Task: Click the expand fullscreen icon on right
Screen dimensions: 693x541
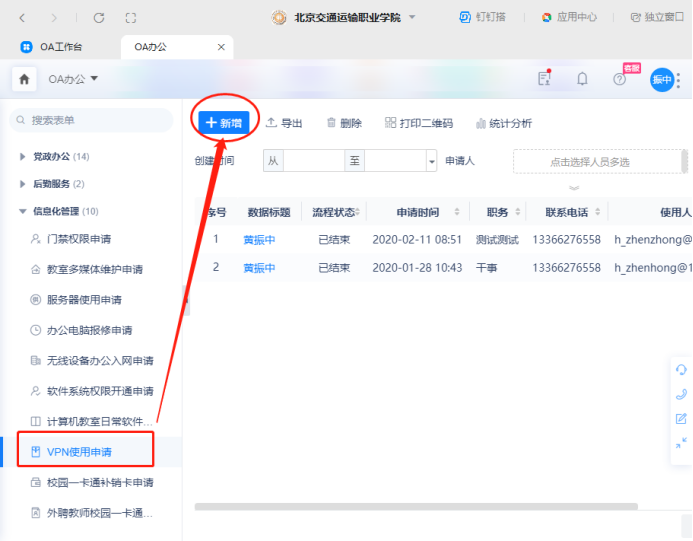Action: (x=681, y=443)
